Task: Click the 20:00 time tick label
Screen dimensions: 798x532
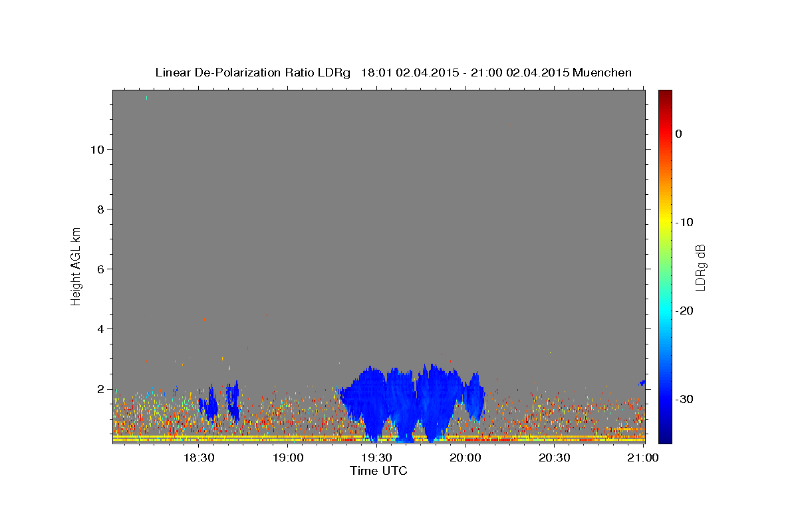Action: 465,458
